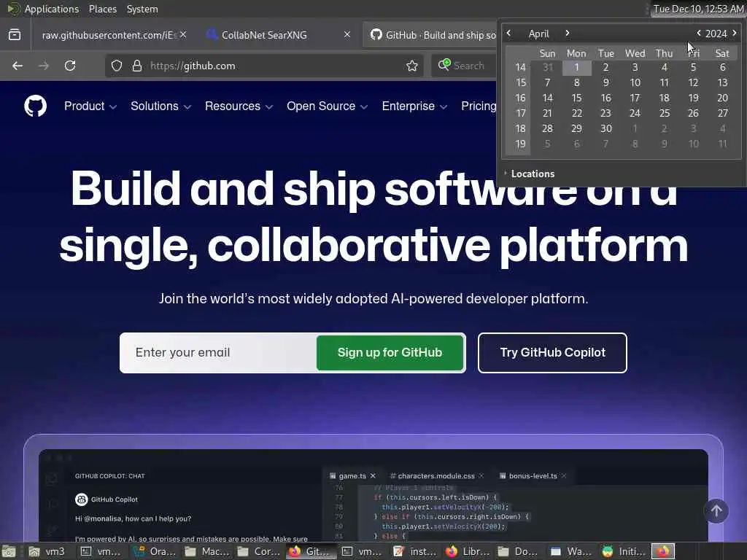Go to the previous month in calendar
Image resolution: width=747 pixels, height=560 pixels.
pyautogui.click(x=508, y=33)
